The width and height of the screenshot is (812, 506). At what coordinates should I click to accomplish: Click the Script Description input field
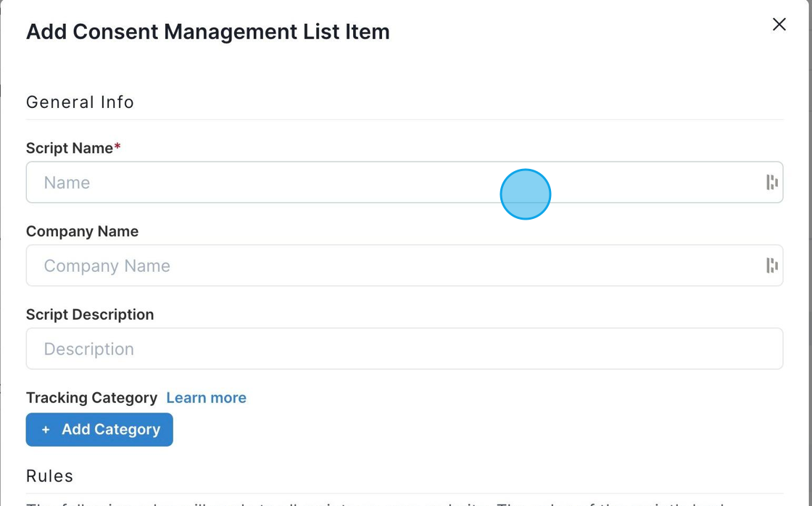(x=405, y=349)
